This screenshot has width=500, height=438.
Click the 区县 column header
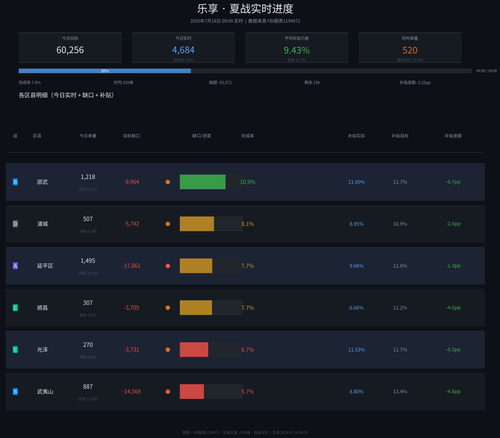tap(37, 136)
